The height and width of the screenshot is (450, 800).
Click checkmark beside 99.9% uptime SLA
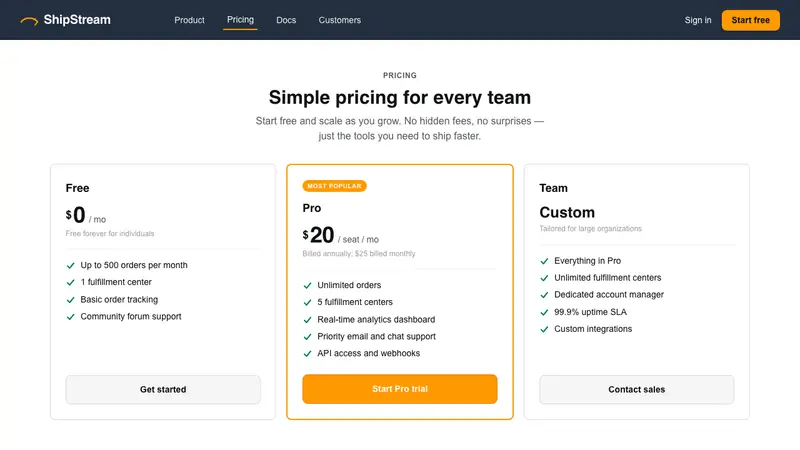[x=544, y=312]
